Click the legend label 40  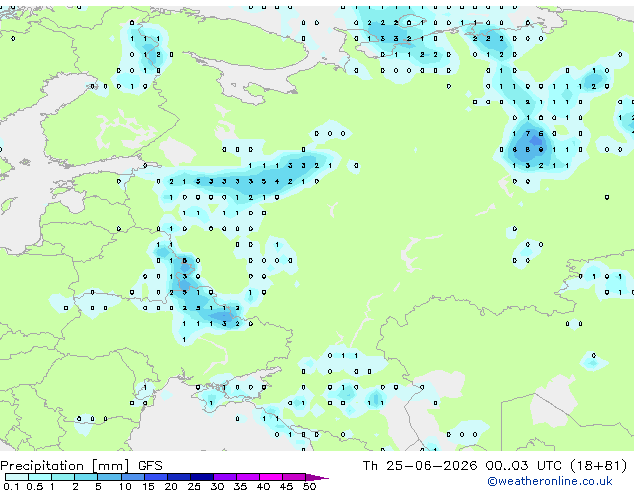click(x=263, y=486)
